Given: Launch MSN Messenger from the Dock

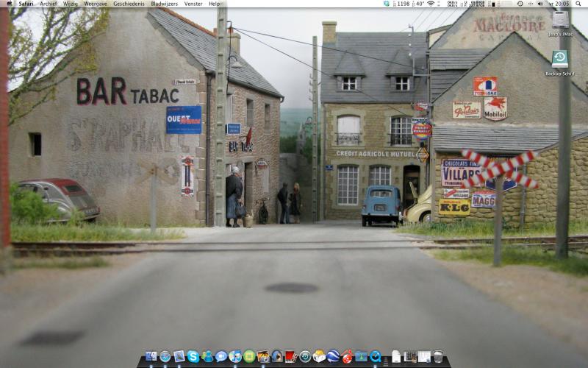Looking at the screenshot, I should tap(207, 356).
